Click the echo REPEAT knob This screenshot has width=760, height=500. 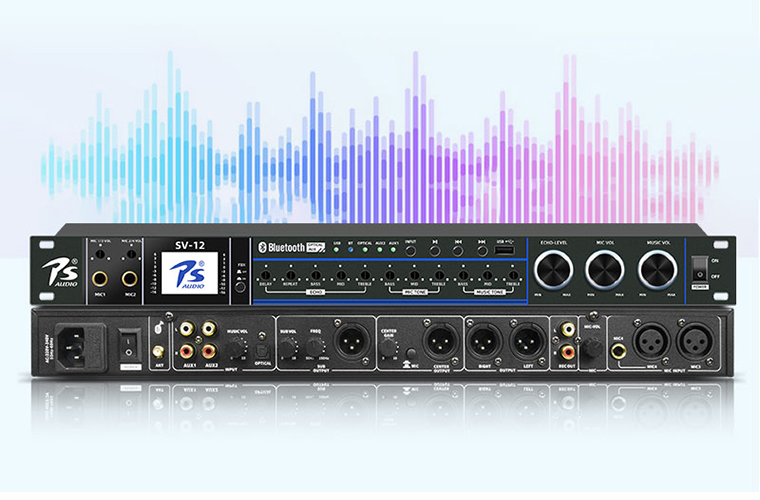pos(291,274)
